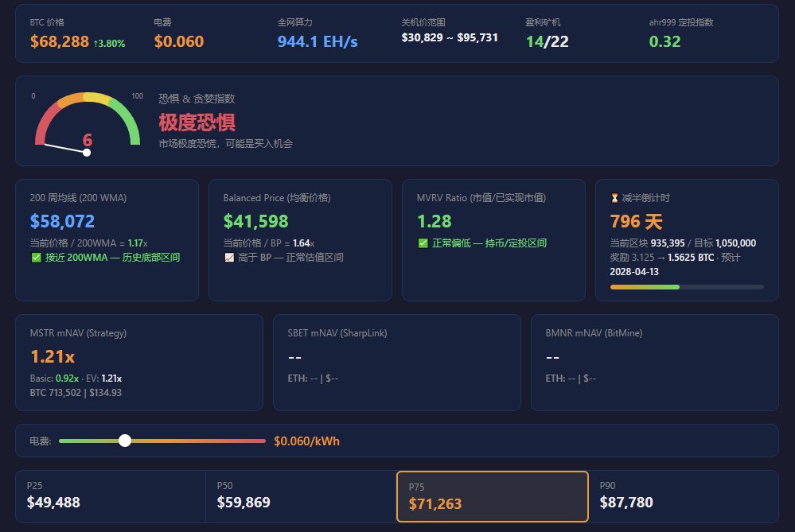Click the 944.1 EH/s hashrate value

[x=318, y=41]
